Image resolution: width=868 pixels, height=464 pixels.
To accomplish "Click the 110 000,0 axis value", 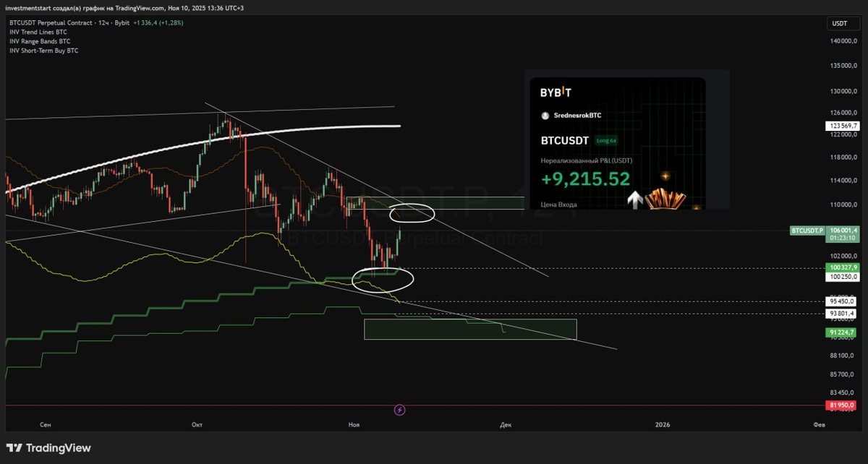I will pyautogui.click(x=844, y=205).
